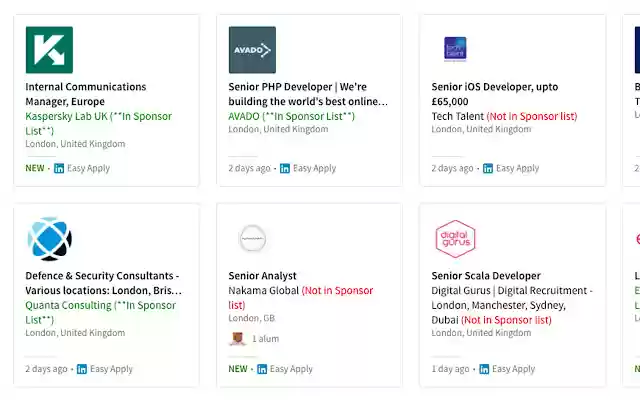Click the 1 alum school crest icon
This screenshot has width=640, height=400.
[x=236, y=339]
